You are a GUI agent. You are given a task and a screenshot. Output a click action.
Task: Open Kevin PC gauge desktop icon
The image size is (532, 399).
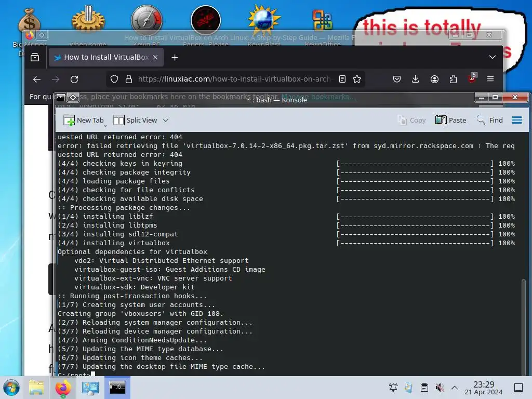[x=147, y=20]
